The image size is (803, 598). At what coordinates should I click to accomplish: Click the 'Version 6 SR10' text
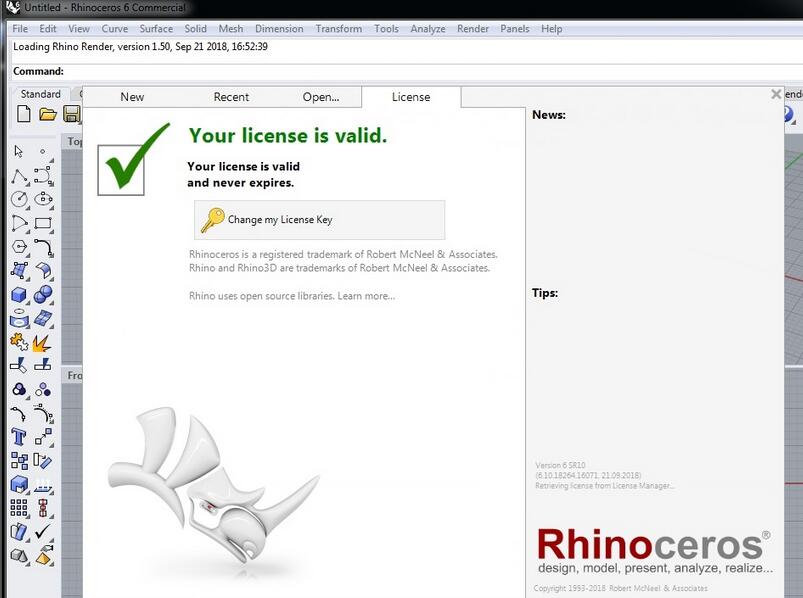tap(560, 465)
